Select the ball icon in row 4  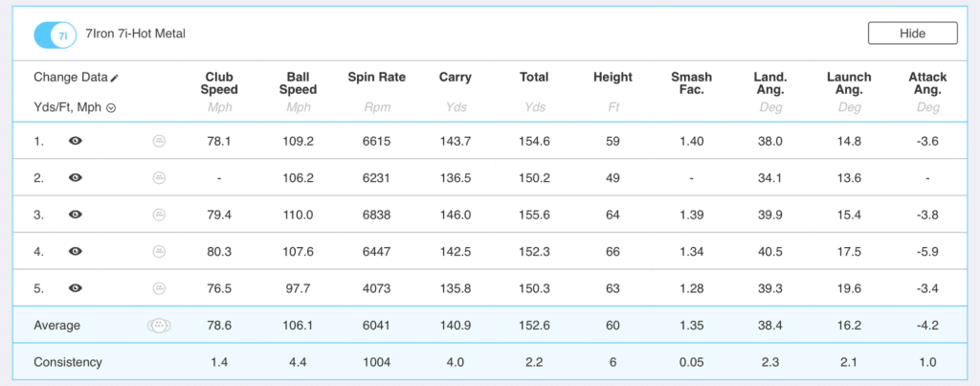tap(159, 251)
